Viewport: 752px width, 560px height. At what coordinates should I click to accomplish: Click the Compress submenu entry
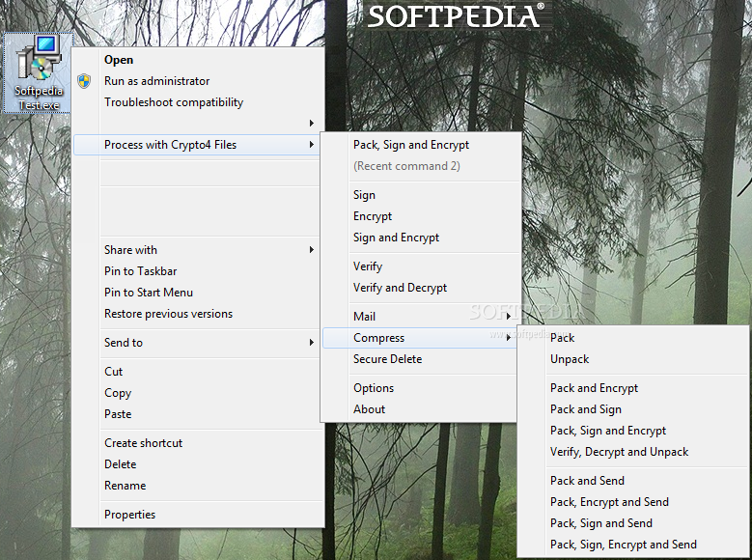pyautogui.click(x=420, y=338)
